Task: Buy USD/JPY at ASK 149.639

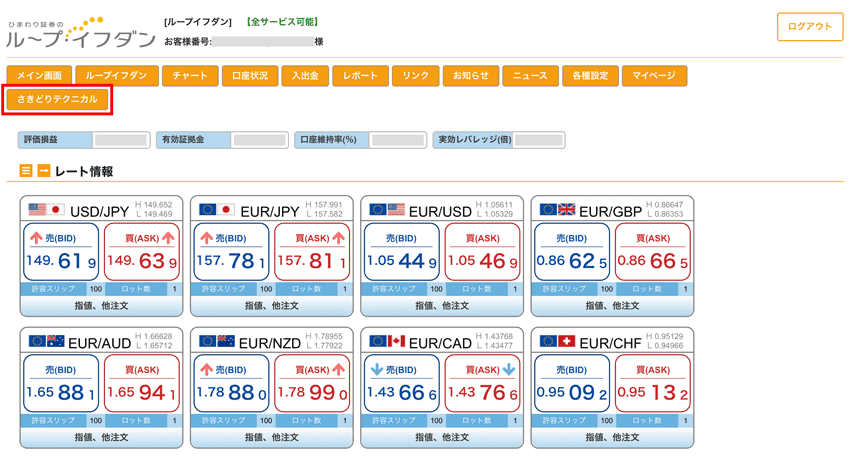Action: coord(142,252)
